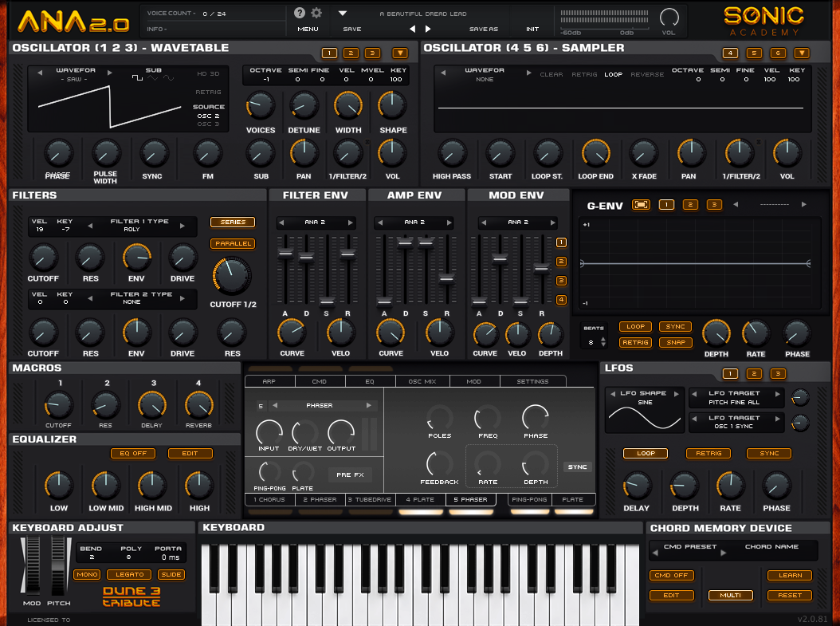
Task: Choose next oscillator WAVEFORM after SAW
Action: pyautogui.click(x=110, y=73)
